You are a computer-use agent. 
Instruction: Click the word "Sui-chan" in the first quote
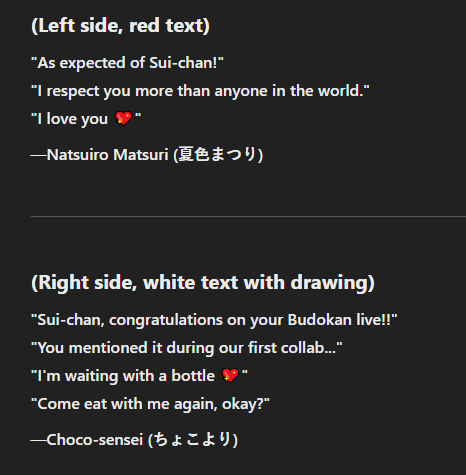[x=180, y=63]
